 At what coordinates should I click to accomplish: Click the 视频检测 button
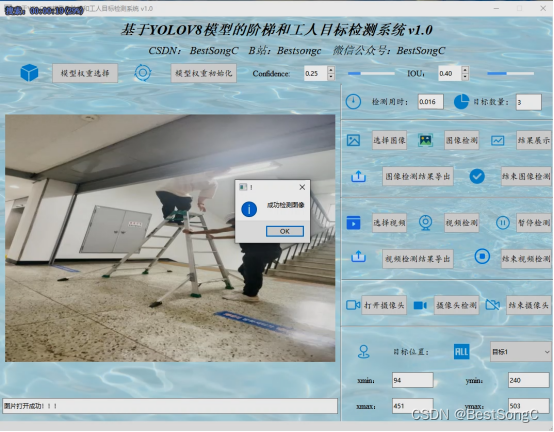click(x=461, y=223)
